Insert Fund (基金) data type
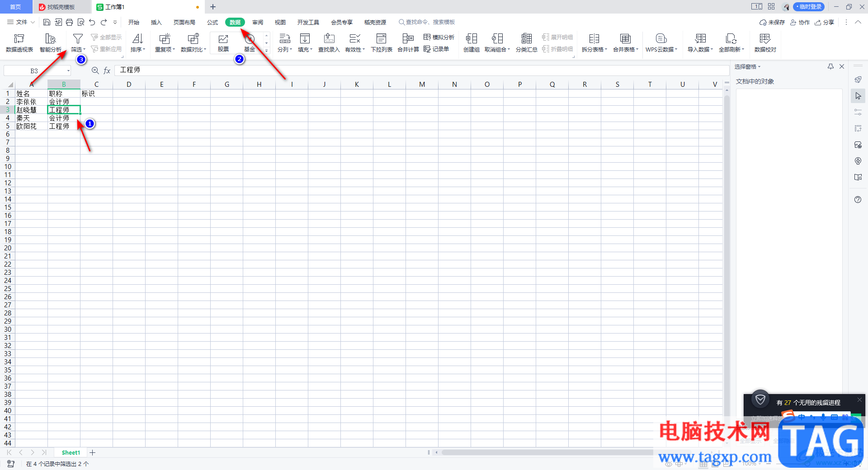Screen dimensions: 868x470 [250, 43]
